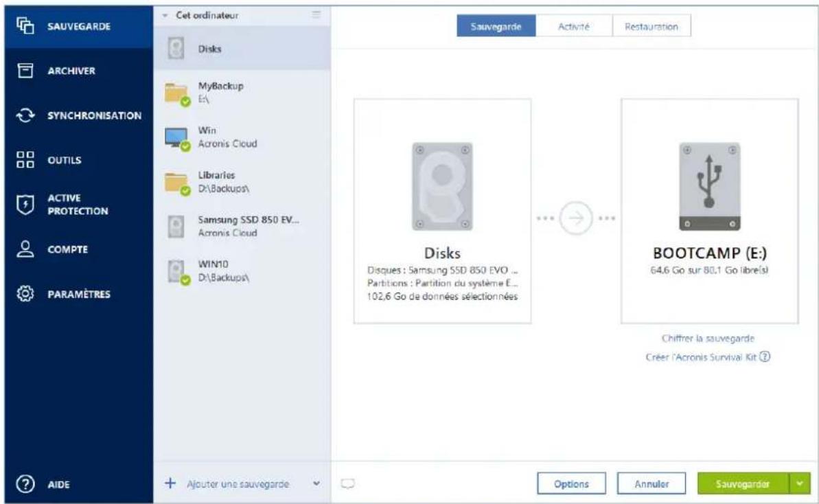Click the 102,6 Go de données sélectionnées text
819x504 pixels.
[442, 296]
